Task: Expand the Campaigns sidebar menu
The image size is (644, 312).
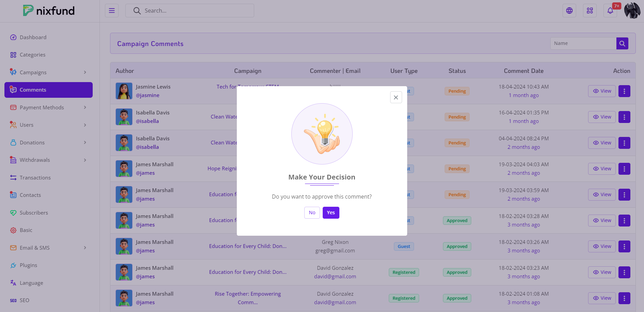Action: click(48, 72)
